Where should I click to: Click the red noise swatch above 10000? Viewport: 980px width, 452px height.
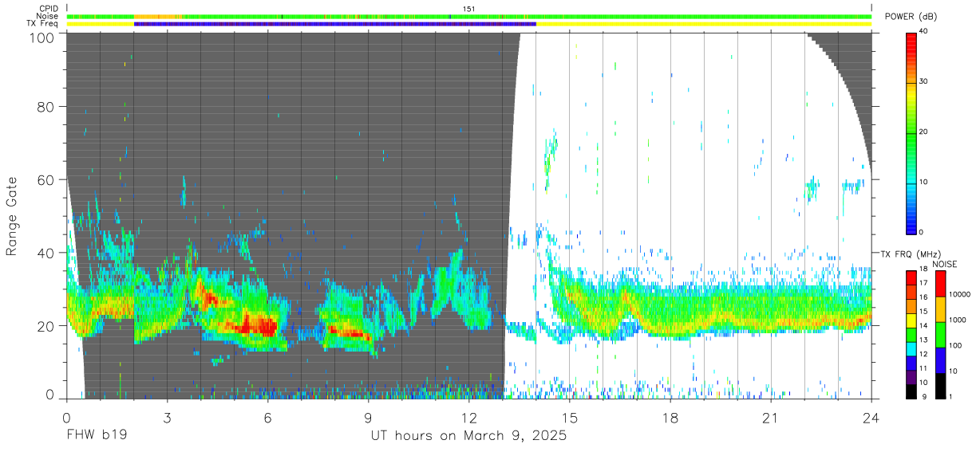pos(939,284)
